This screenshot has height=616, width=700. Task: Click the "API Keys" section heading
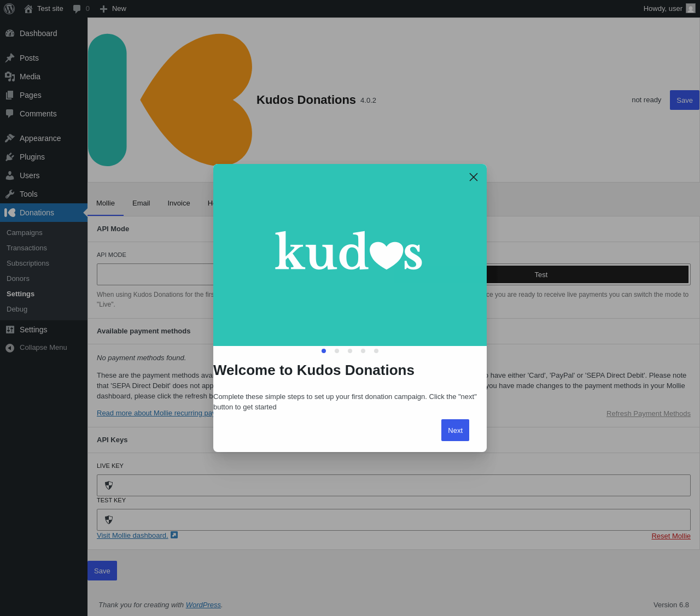pyautogui.click(x=112, y=440)
